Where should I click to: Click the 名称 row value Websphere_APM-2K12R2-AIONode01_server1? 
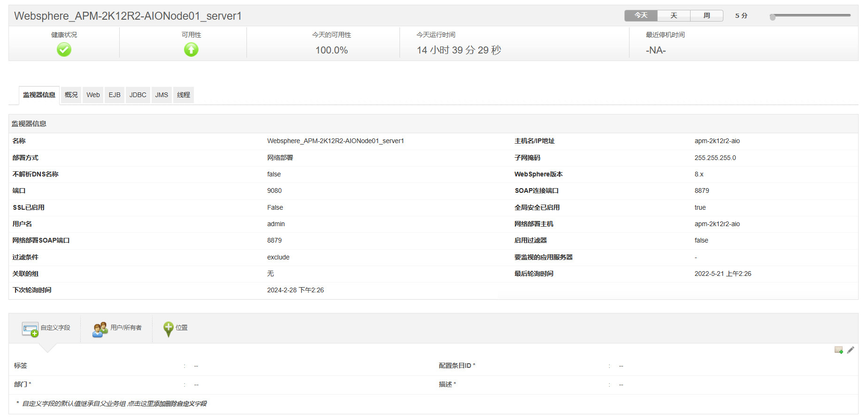tap(336, 141)
